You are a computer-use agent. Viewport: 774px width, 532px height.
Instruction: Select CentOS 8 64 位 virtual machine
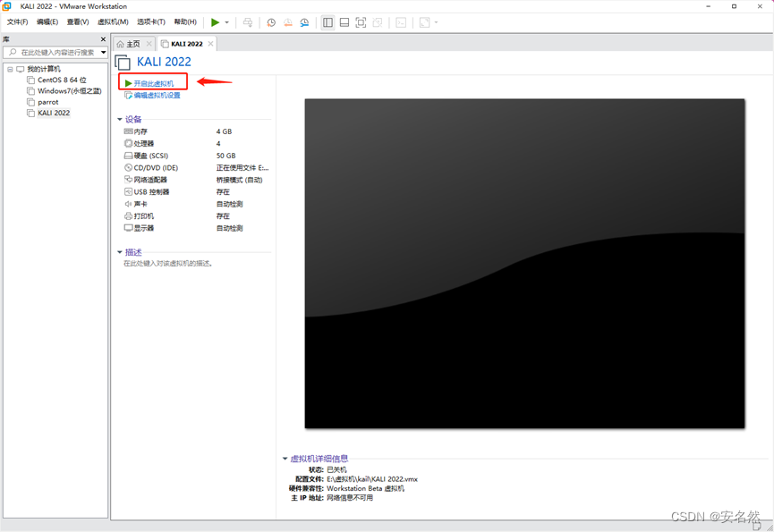coord(63,80)
